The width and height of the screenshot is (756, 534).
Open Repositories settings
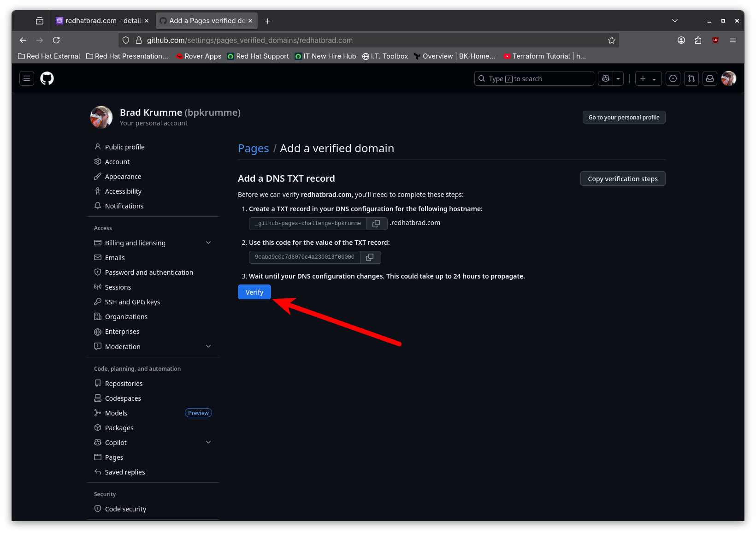153,383
